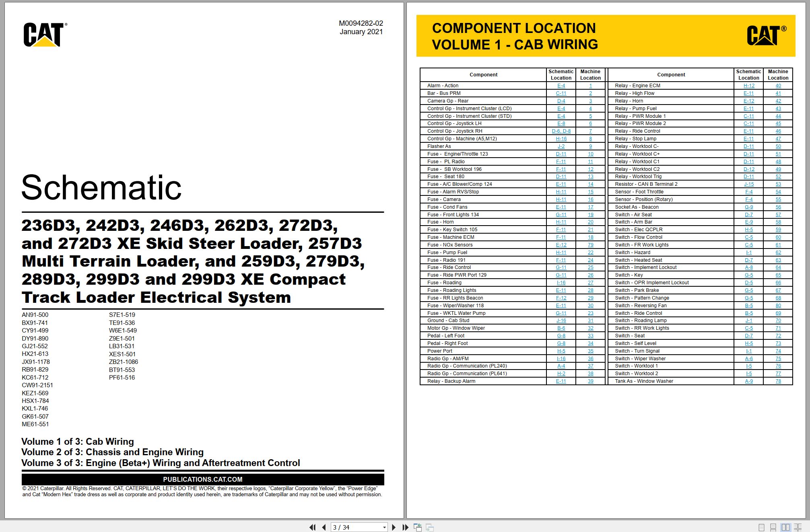This screenshot has height=532, width=810.
Task: Click E-9 link for Switch - Arm Bar
Action: click(x=748, y=222)
